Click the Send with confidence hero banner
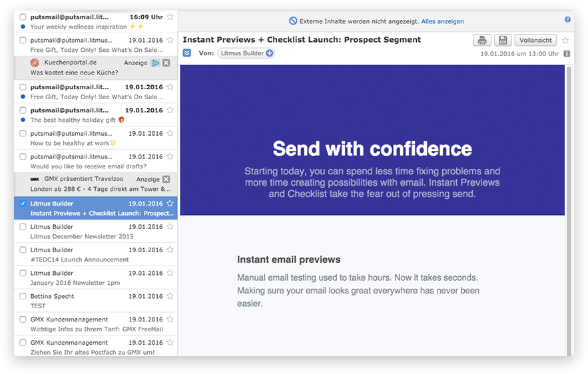This screenshot has height=374, width=588. point(372,140)
